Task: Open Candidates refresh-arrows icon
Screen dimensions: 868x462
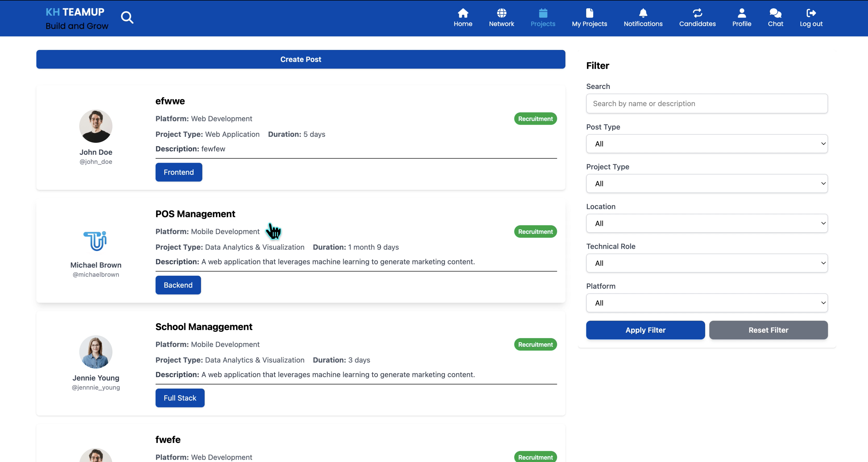Action: (x=697, y=13)
